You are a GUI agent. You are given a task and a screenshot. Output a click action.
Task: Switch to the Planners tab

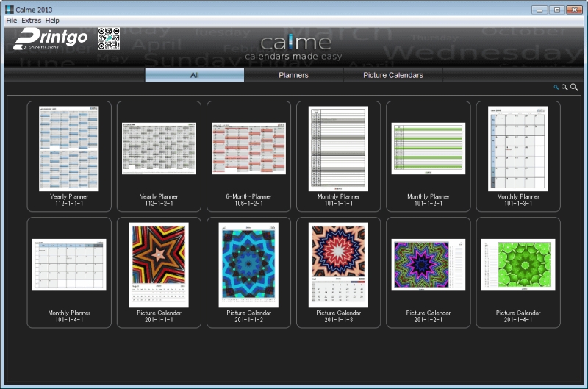(x=293, y=75)
